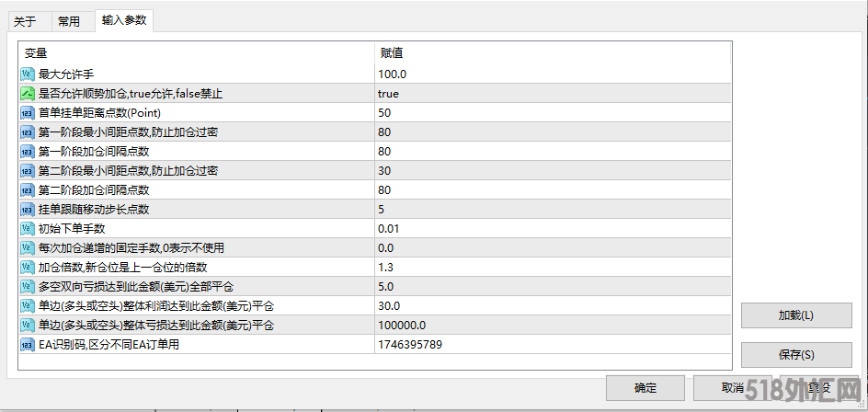Select 第二阶段加仓间隔点数 variable label
The image size is (868, 412).
pyautogui.click(x=94, y=190)
